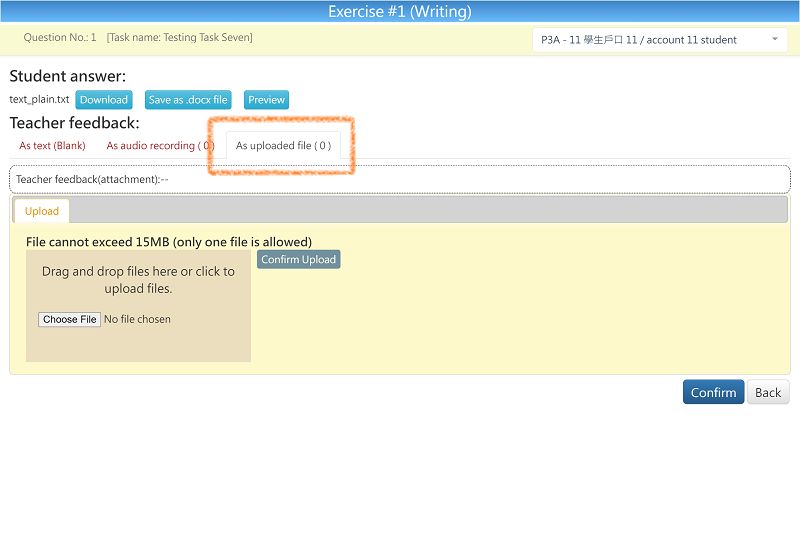Click the text_plain.txt file name
800x540 pixels.
point(39,100)
